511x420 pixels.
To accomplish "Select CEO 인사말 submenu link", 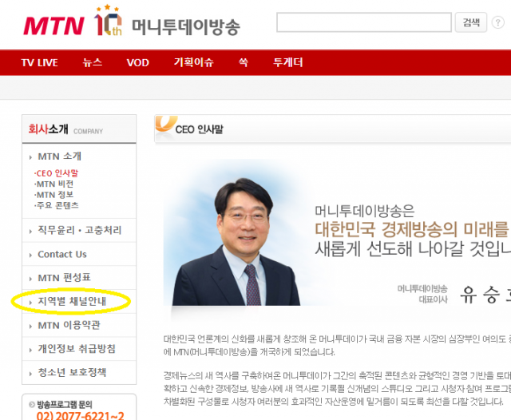I will click(56, 173).
